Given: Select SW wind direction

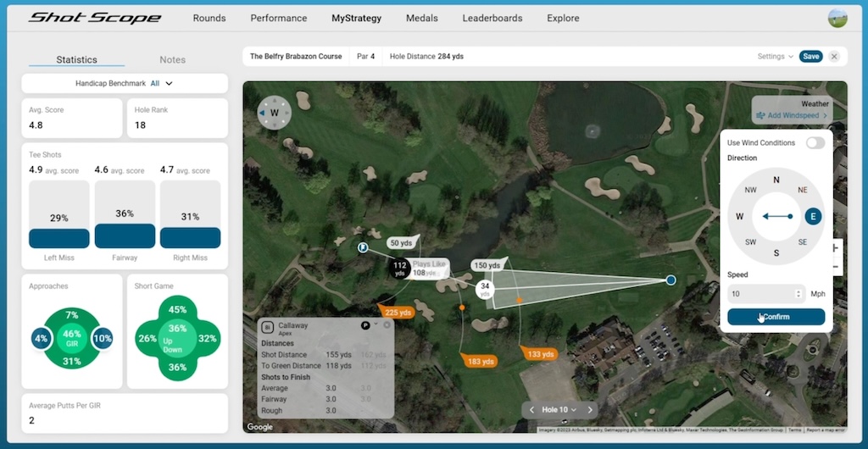Looking at the screenshot, I should [751, 242].
